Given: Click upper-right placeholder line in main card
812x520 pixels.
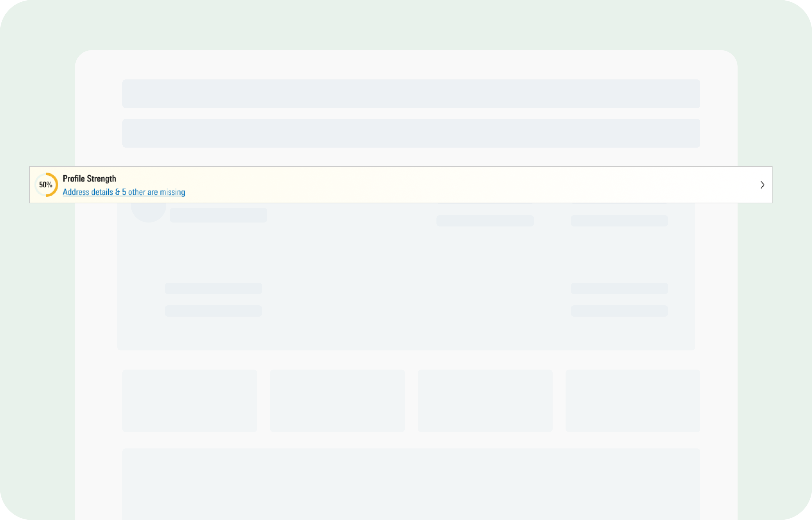Looking at the screenshot, I should (619, 288).
